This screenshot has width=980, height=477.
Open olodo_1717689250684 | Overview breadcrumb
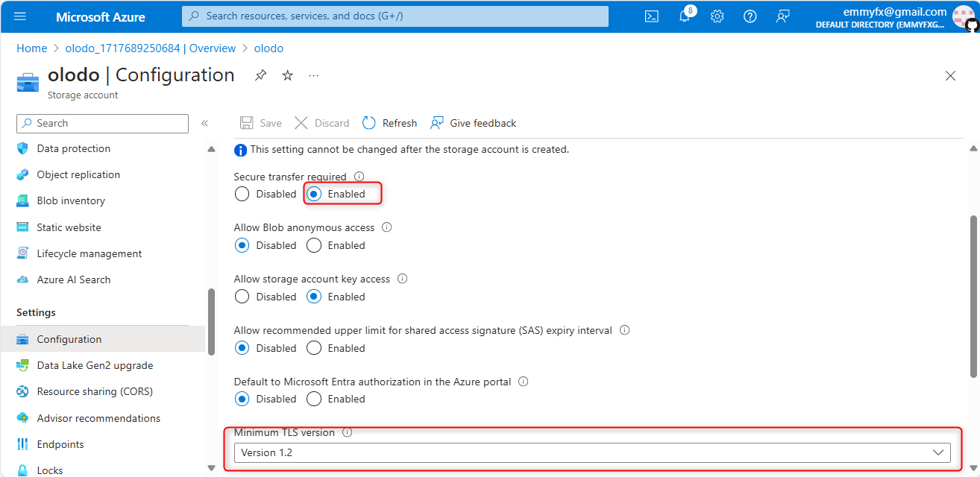click(x=151, y=48)
